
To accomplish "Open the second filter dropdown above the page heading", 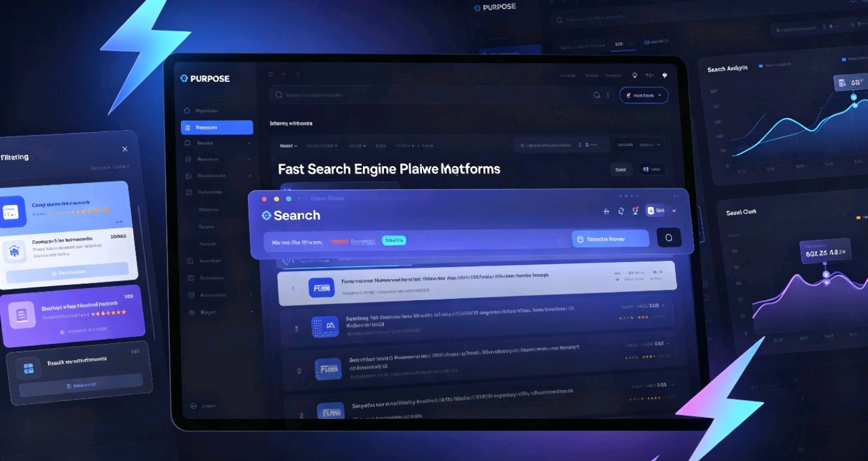I will tap(322, 146).
